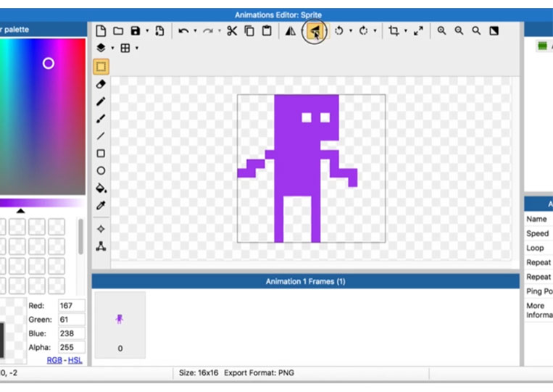Zoom in on the canvas

point(441,30)
